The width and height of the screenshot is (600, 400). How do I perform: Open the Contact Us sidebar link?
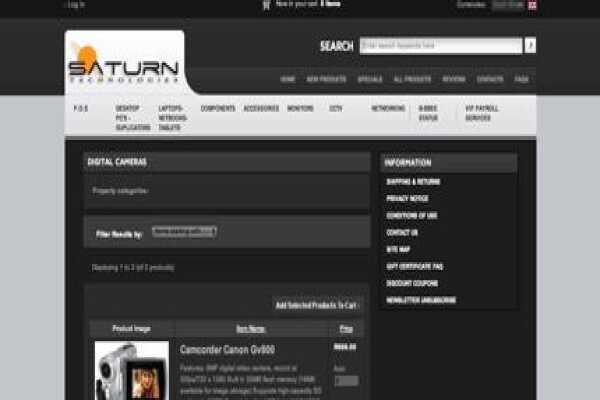(402, 232)
